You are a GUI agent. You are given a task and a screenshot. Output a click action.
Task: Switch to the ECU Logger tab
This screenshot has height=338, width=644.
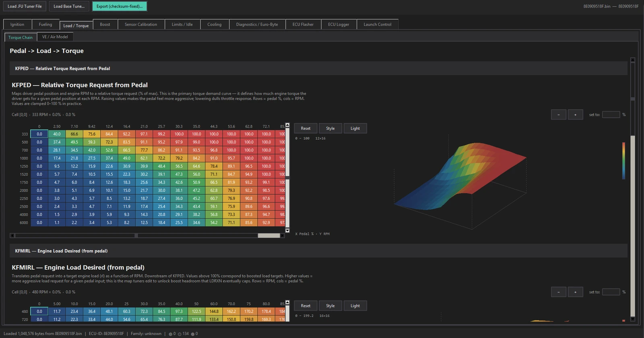[339, 25]
